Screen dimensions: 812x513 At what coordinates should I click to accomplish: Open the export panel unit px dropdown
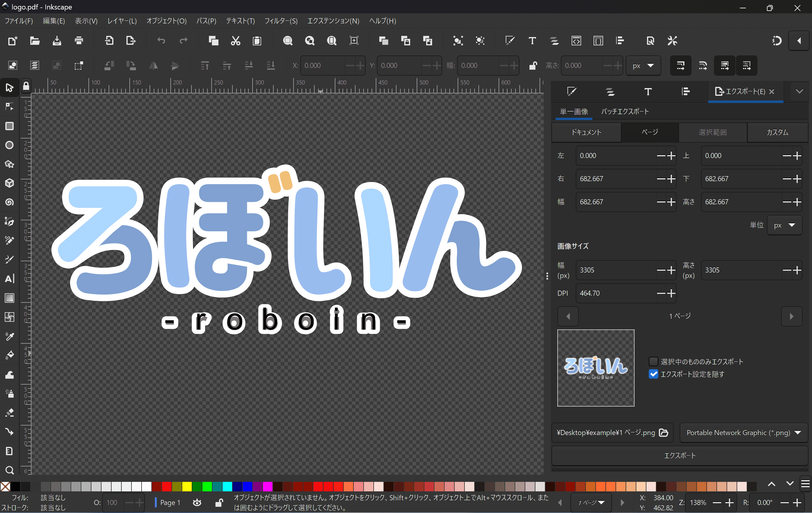(x=784, y=225)
